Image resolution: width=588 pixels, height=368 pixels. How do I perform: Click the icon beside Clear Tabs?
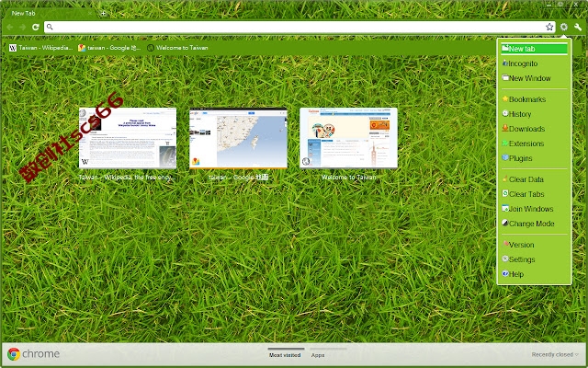click(x=505, y=193)
